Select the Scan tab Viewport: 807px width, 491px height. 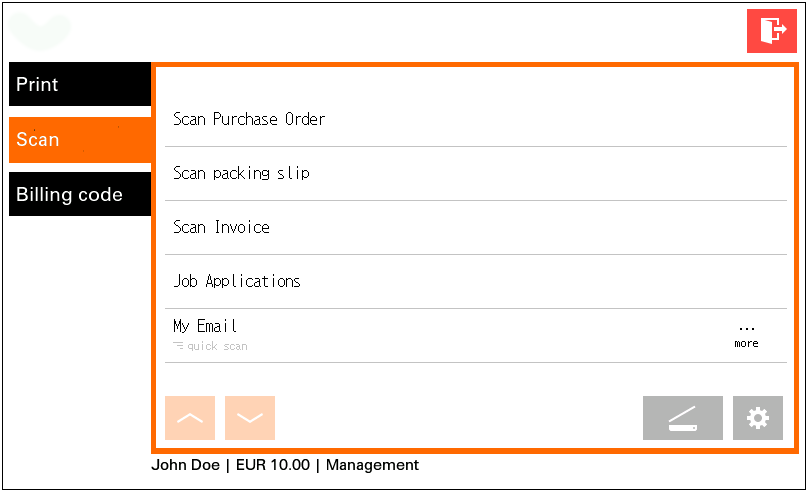click(x=80, y=140)
